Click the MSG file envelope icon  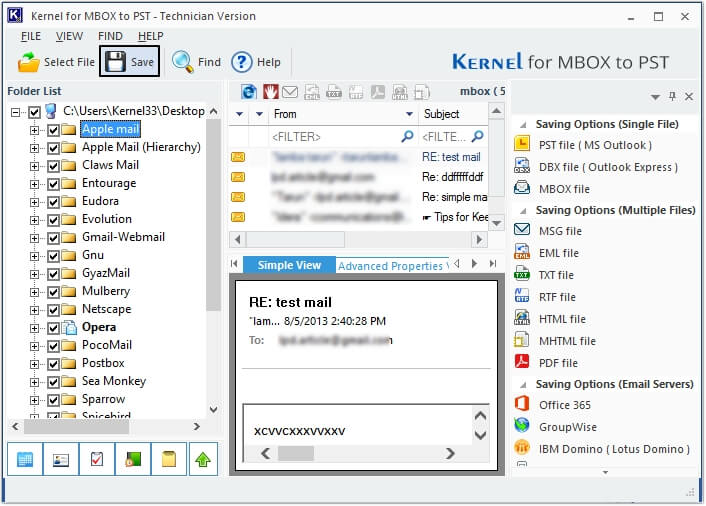pyautogui.click(x=522, y=230)
